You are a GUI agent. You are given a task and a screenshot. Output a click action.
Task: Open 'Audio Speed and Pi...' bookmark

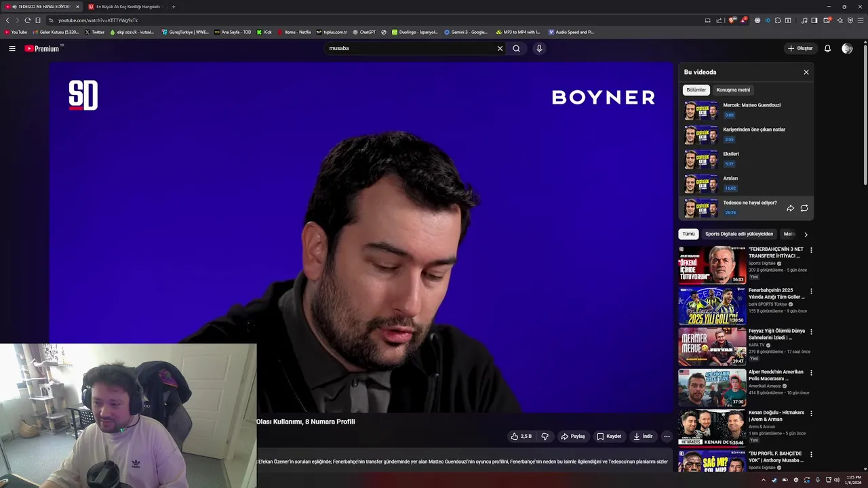coord(571,32)
